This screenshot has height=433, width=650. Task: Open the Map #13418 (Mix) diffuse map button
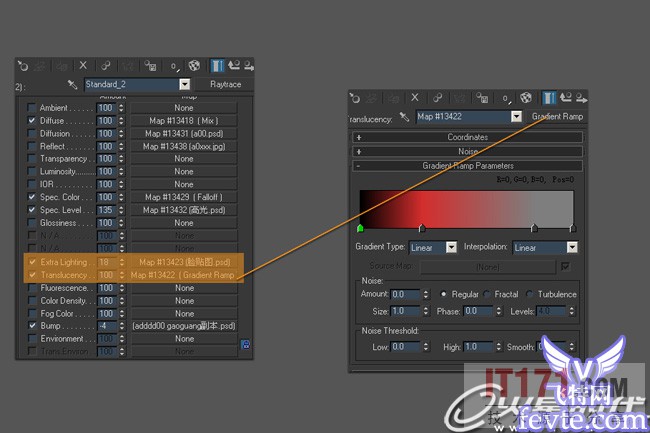pyautogui.click(x=184, y=120)
